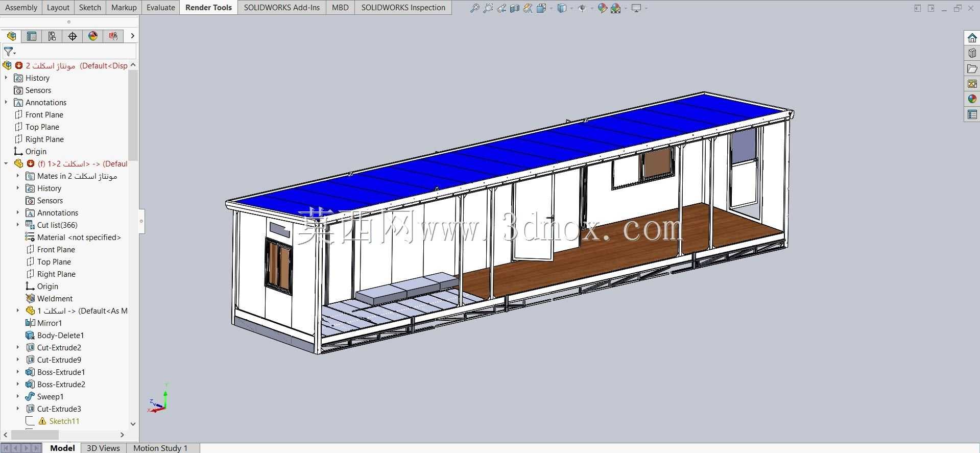Select the Zoom to Area tool
Viewport: 980px width, 453px height.
tap(488, 8)
